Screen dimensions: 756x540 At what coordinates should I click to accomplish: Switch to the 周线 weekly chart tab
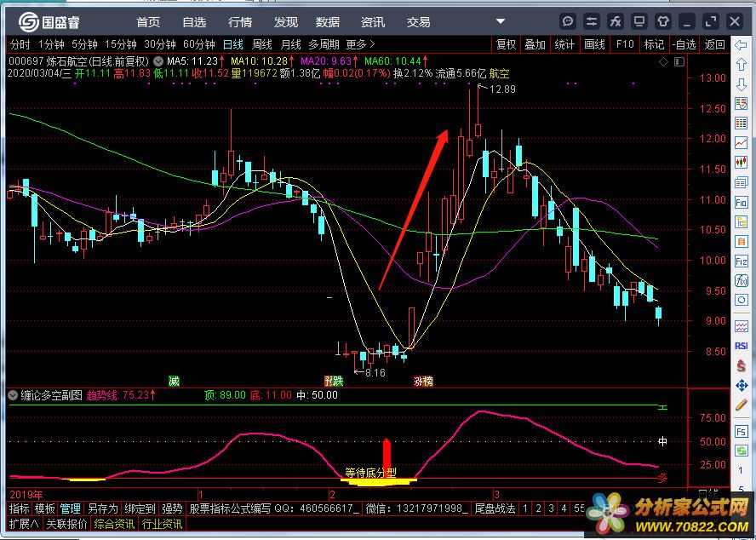coord(262,44)
